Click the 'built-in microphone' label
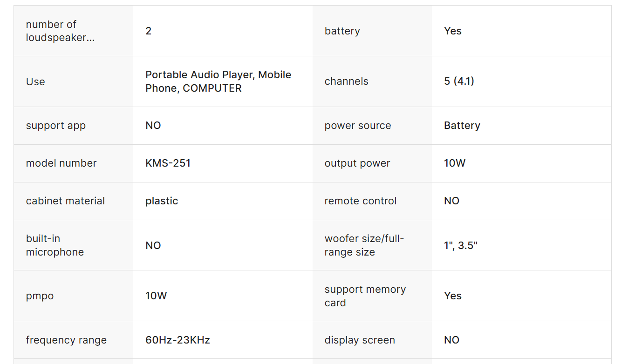Screen dimensions: 628x364 (55, 245)
